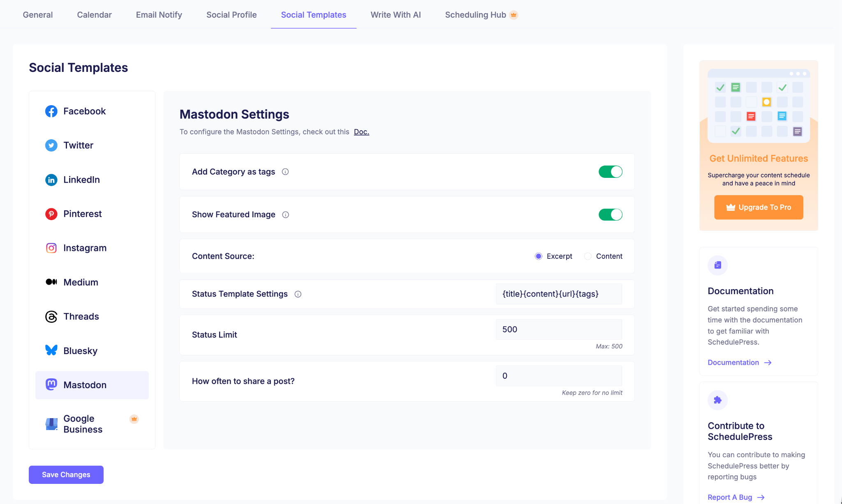
Task: Click the Upgrade To Pro button
Action: click(x=759, y=207)
